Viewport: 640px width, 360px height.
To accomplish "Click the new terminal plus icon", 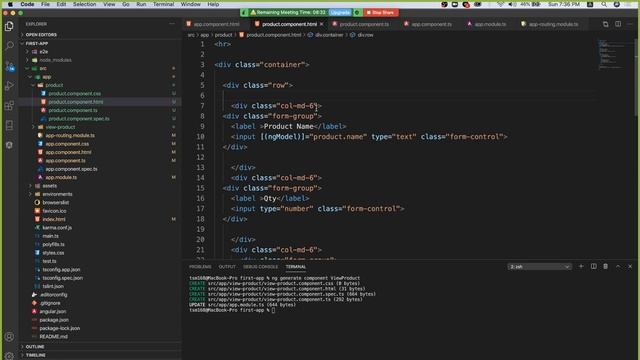I will click(x=581, y=267).
